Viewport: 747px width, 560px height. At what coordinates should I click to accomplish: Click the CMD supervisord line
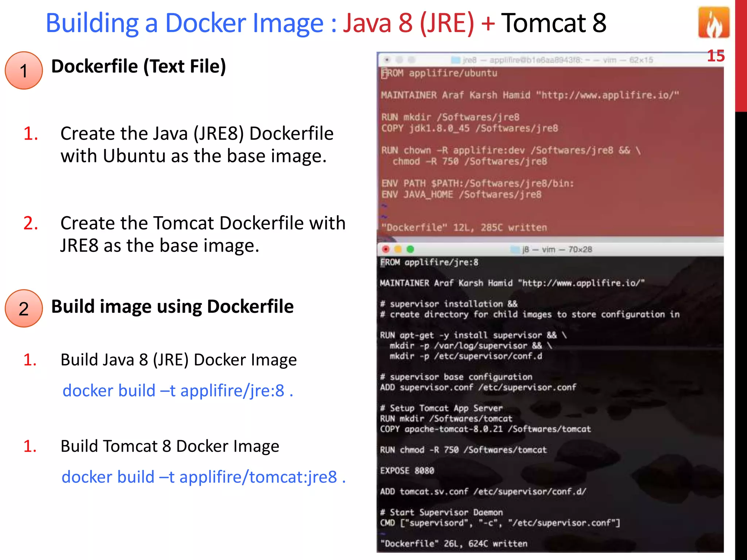pos(500,523)
